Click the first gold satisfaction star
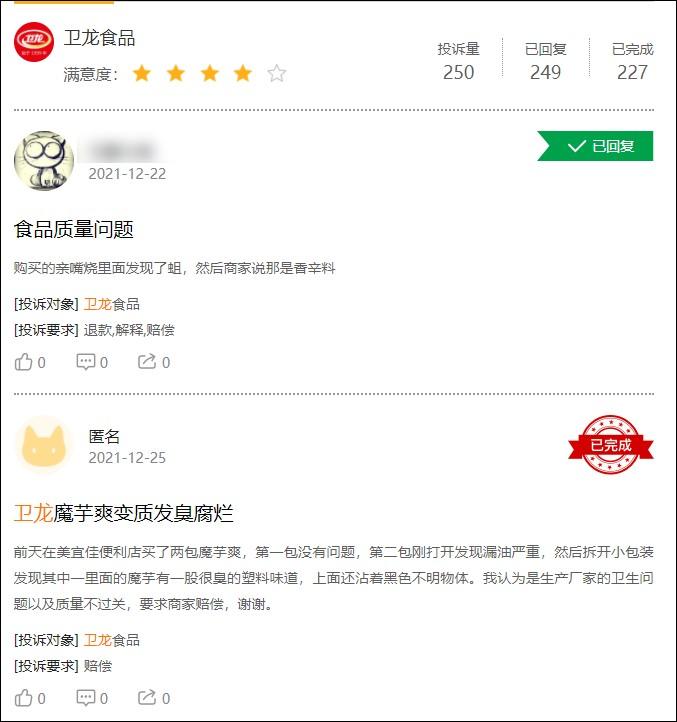This screenshot has width=677, height=722. (142, 73)
